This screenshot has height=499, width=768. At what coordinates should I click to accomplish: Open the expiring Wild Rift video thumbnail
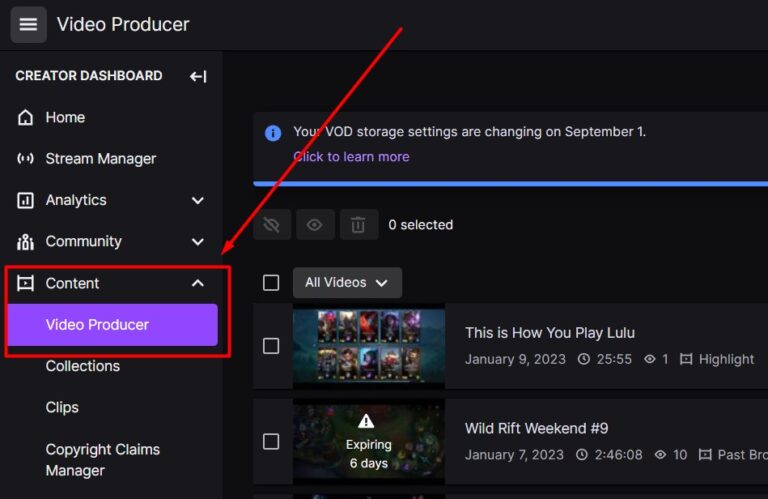369,442
